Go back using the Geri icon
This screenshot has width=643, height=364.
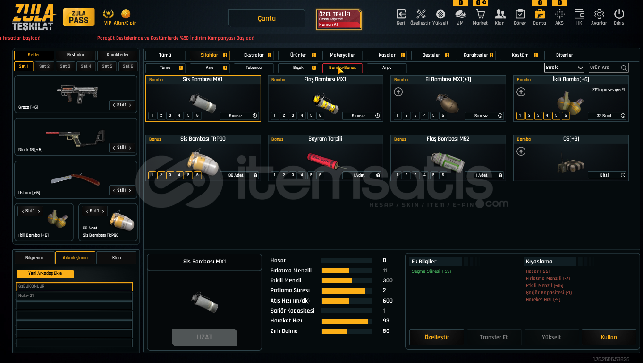coord(401,14)
